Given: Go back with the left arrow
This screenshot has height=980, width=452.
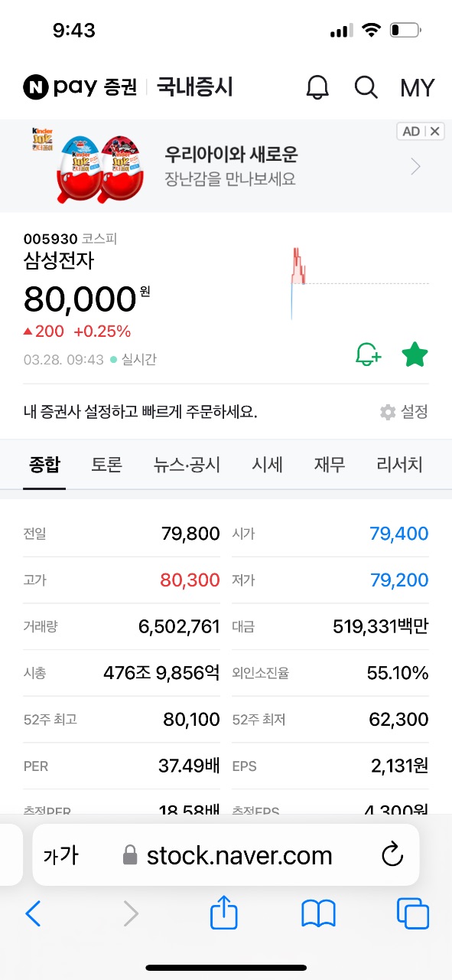Looking at the screenshot, I should tap(33, 913).
